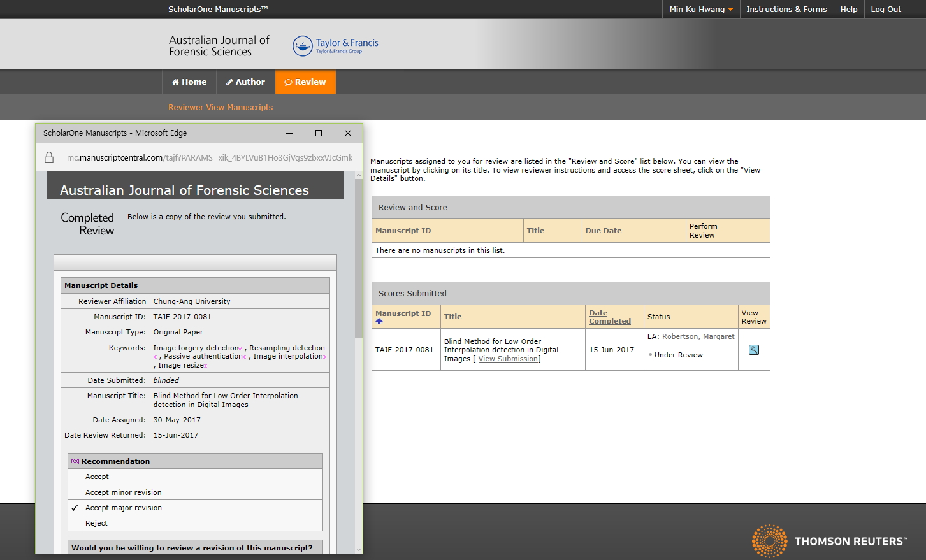Open the Help menu item
This screenshot has width=926, height=560.
[x=849, y=9]
